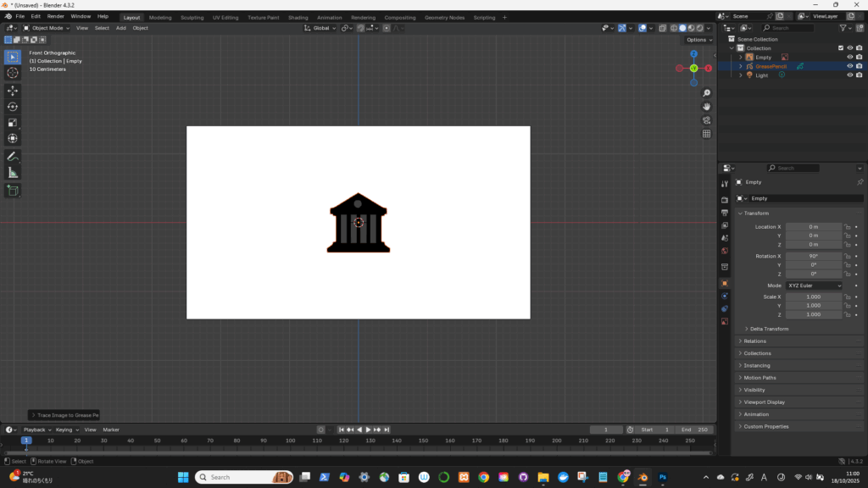
Task: Toggle the Light object's eye icon
Action: click(849, 75)
